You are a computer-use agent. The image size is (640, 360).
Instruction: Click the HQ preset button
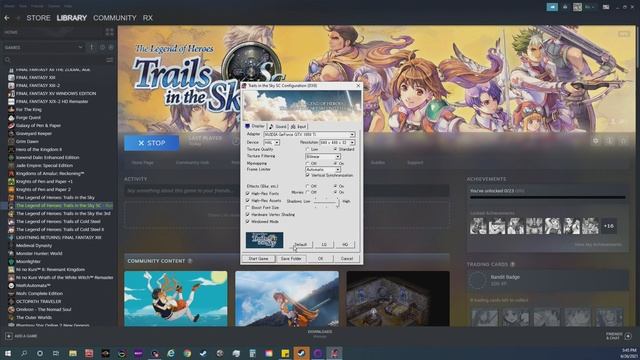point(345,244)
